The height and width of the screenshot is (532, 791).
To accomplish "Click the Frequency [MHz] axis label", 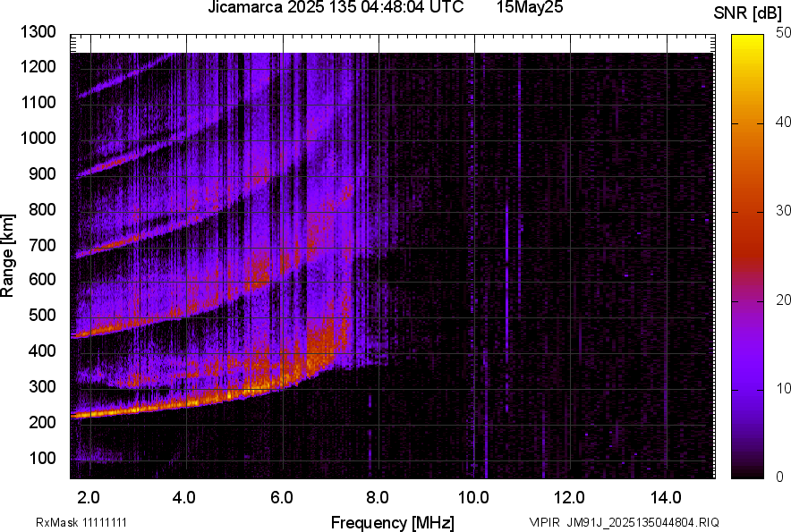I will point(392,522).
